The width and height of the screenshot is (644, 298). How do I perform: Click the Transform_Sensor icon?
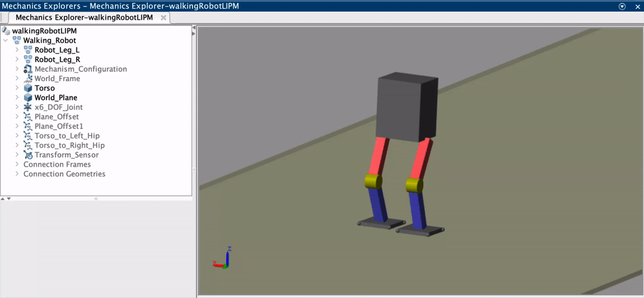28,155
